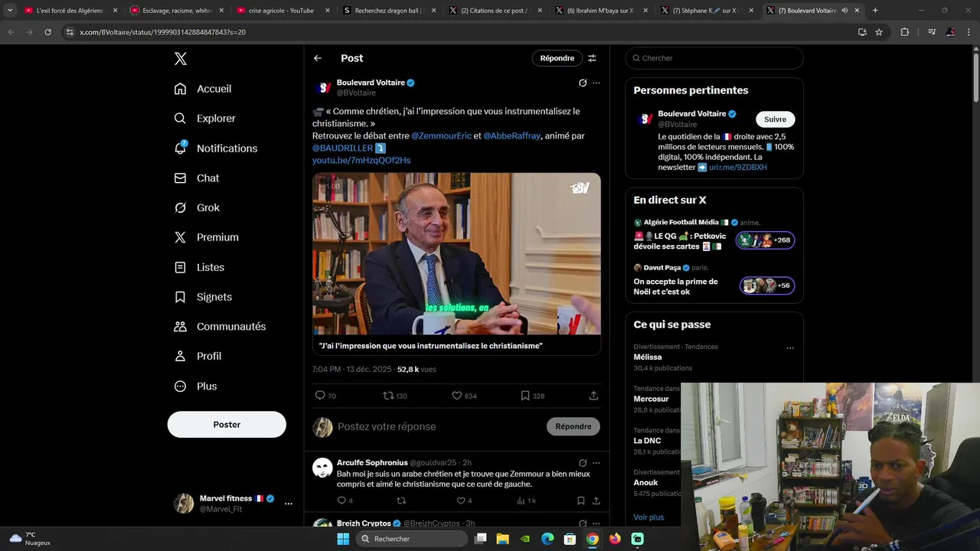Switch to Ibrahim M'baya tab
Screen dimensions: 980x551
click(600, 11)
